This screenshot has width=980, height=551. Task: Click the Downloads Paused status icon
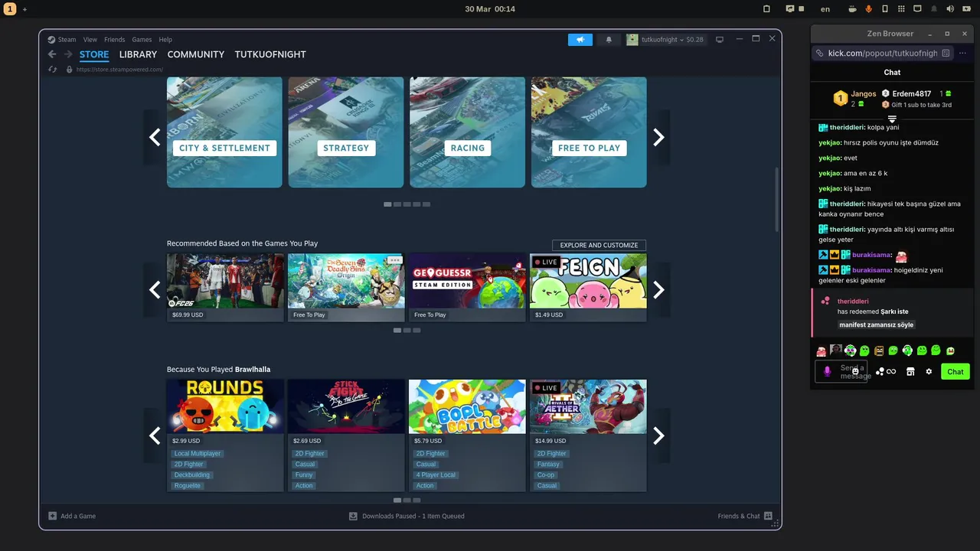point(353,516)
